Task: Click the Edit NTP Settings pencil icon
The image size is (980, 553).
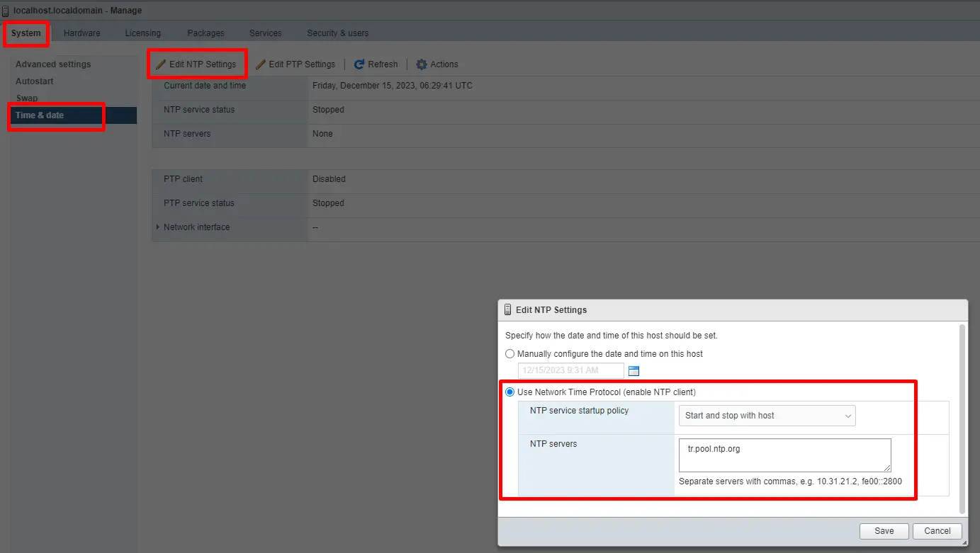Action: pos(161,64)
